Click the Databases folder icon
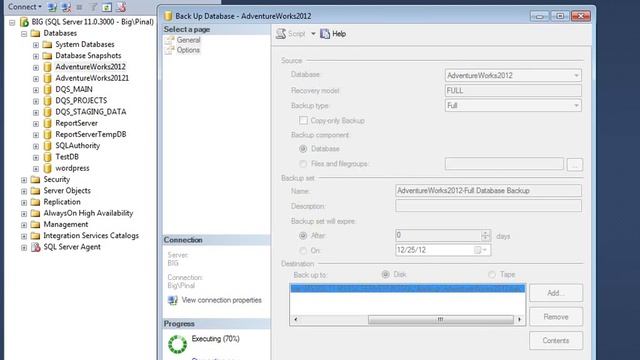This screenshot has width=640, height=360. pos(36,33)
